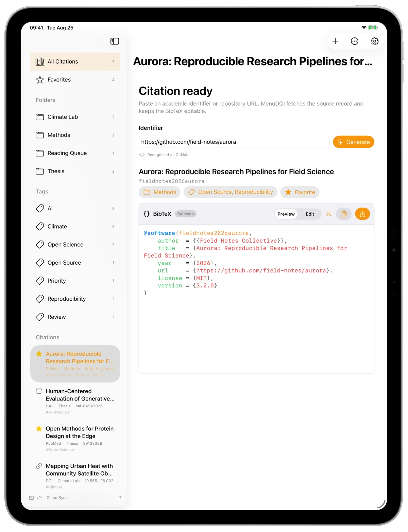Viewport: 408px width, 532px height.
Task: Select the Aurora citation in list
Action: [x=75, y=364]
